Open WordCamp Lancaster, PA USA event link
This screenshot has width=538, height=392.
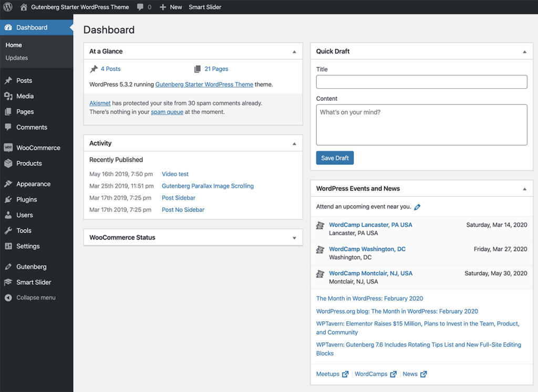370,225
